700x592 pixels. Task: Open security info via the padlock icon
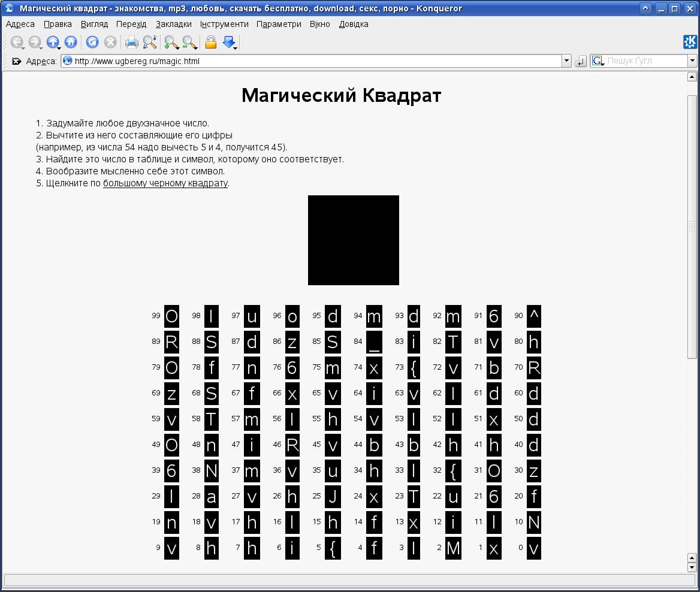coord(211,42)
